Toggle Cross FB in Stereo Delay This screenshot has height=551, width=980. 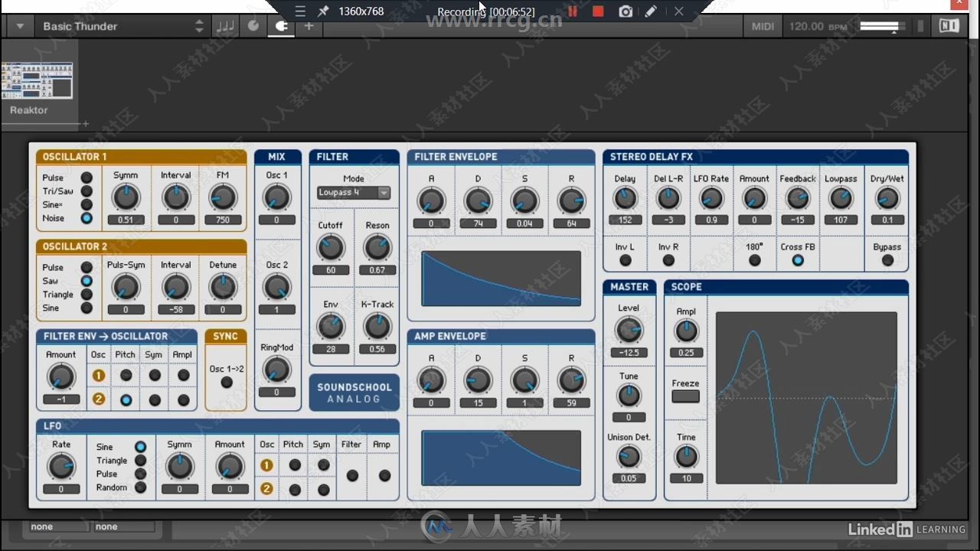pos(798,260)
